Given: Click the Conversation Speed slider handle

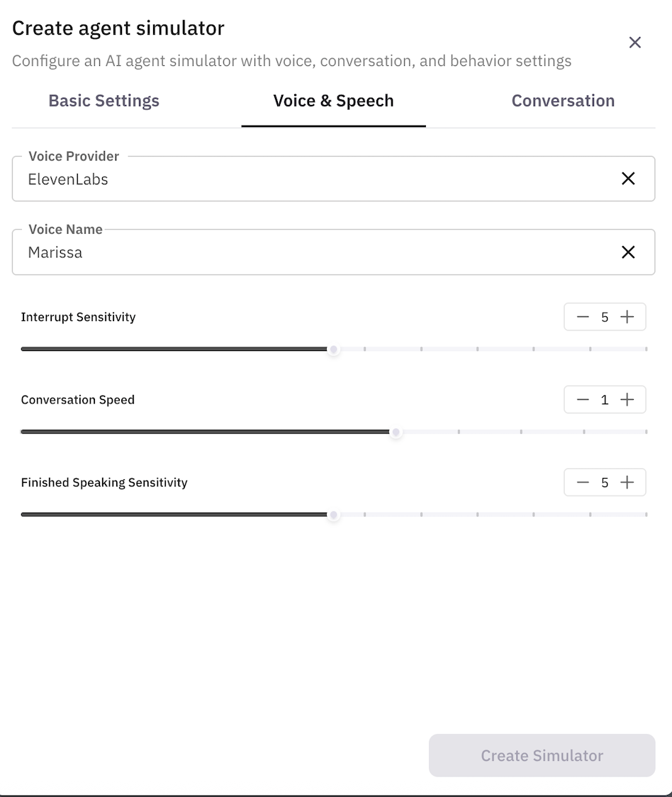Looking at the screenshot, I should tap(396, 432).
